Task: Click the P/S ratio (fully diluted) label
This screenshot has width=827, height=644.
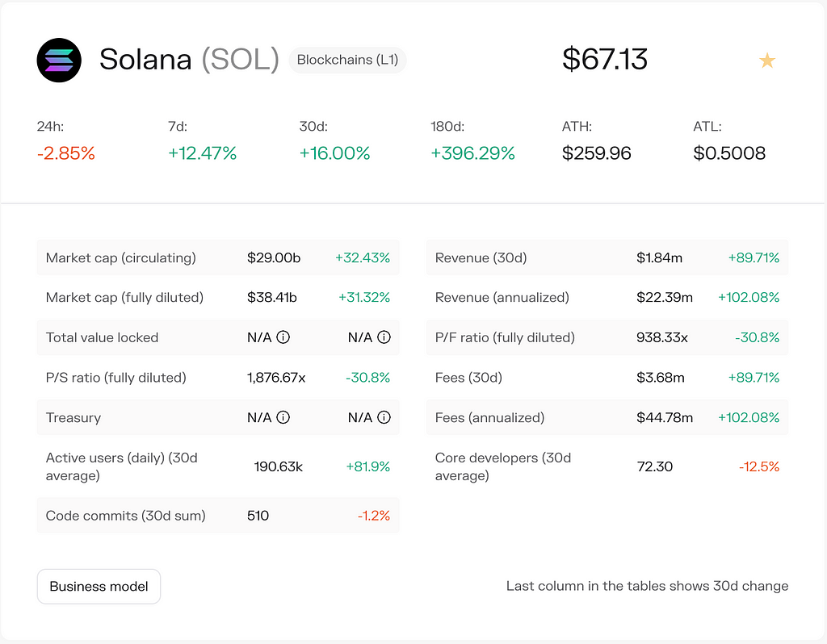Action: 116,378
